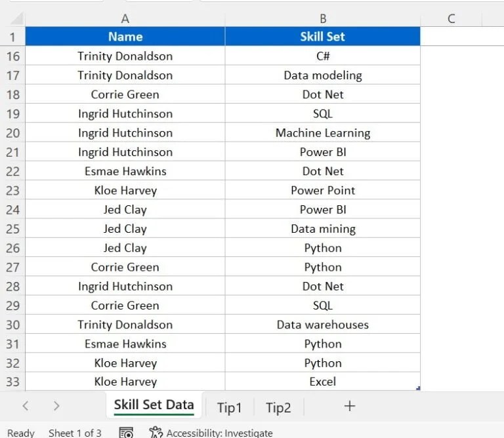Click the Skill Set header cell
The height and width of the screenshot is (438, 504).
(323, 36)
